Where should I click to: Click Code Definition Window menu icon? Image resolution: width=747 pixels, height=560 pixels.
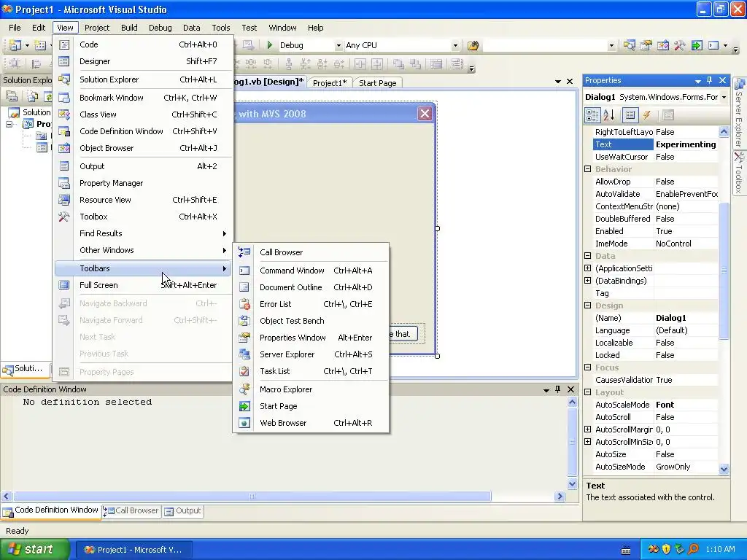64,131
